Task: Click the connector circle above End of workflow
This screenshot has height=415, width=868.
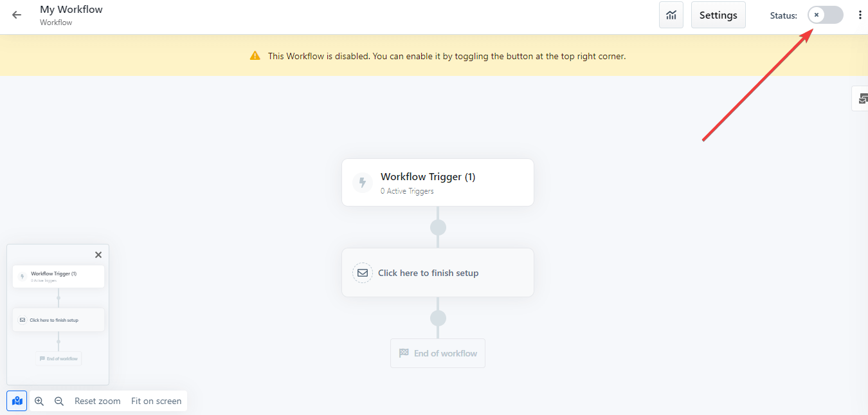Action: pos(438,317)
